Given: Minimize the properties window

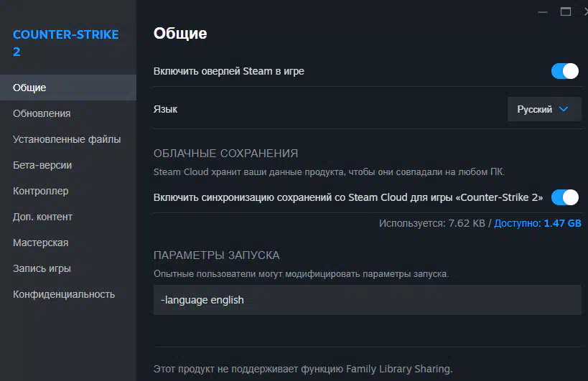Looking at the screenshot, I should [543, 12].
